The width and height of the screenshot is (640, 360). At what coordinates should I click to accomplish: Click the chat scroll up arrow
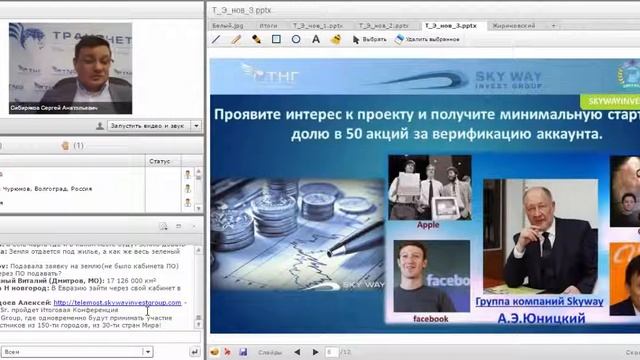[x=198, y=251]
